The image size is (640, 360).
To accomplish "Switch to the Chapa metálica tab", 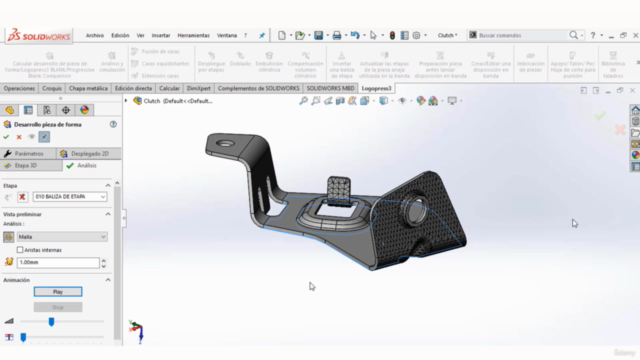I will (88, 88).
